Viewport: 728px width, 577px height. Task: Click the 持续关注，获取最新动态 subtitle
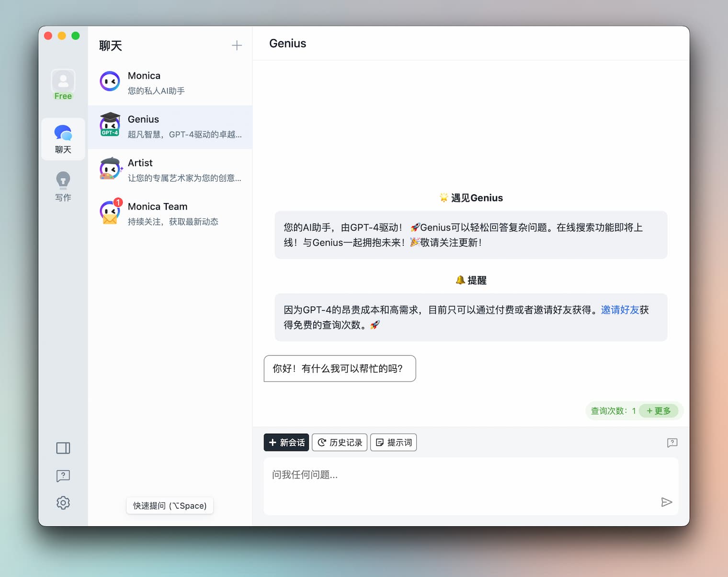tap(173, 222)
